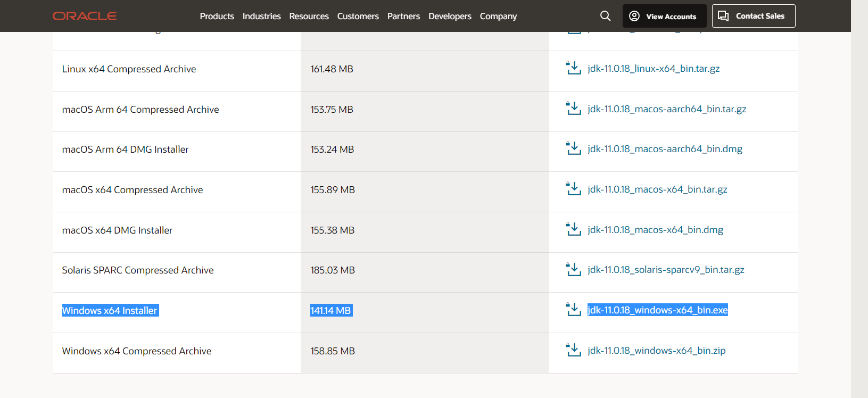Click the highlighted 141.14 MB size

331,311
